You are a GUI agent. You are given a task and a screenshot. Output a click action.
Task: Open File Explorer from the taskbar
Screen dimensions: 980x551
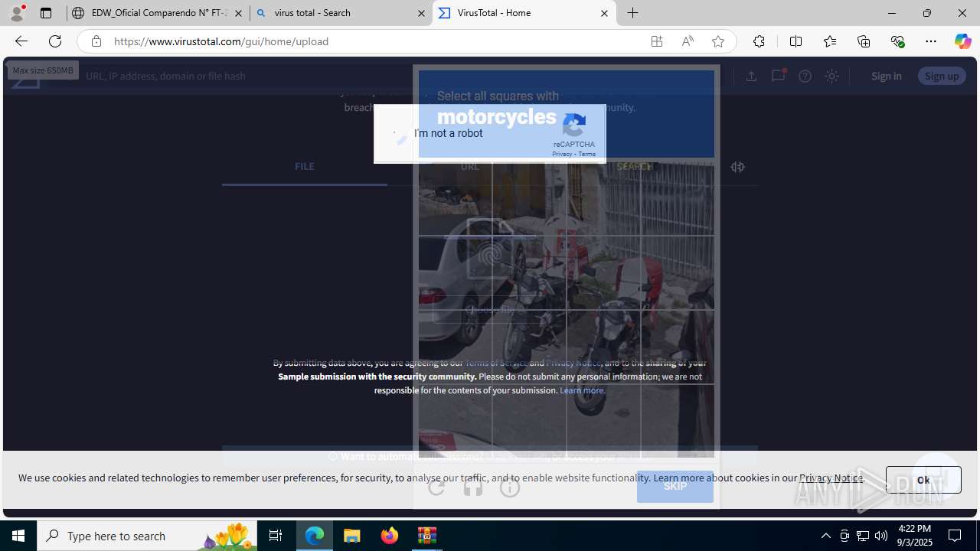pyautogui.click(x=352, y=536)
